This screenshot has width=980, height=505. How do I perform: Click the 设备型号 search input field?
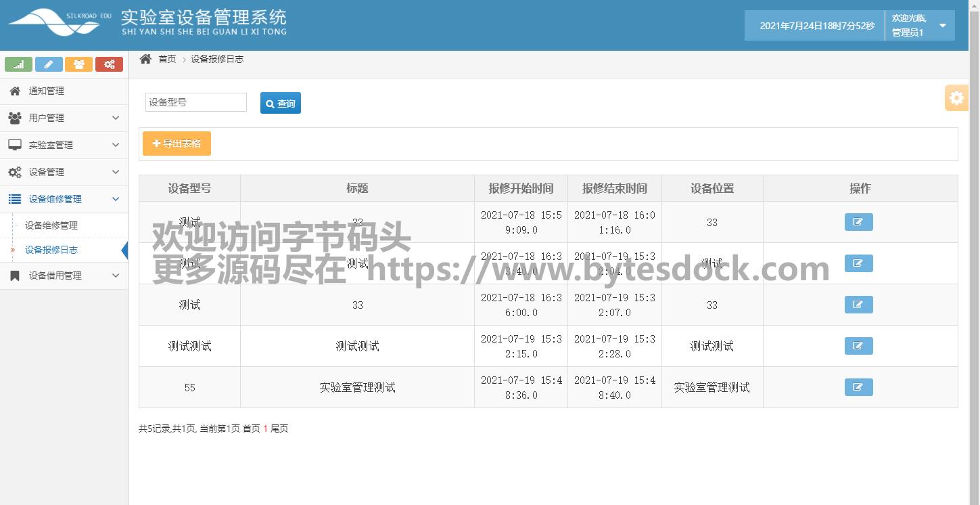coord(196,102)
